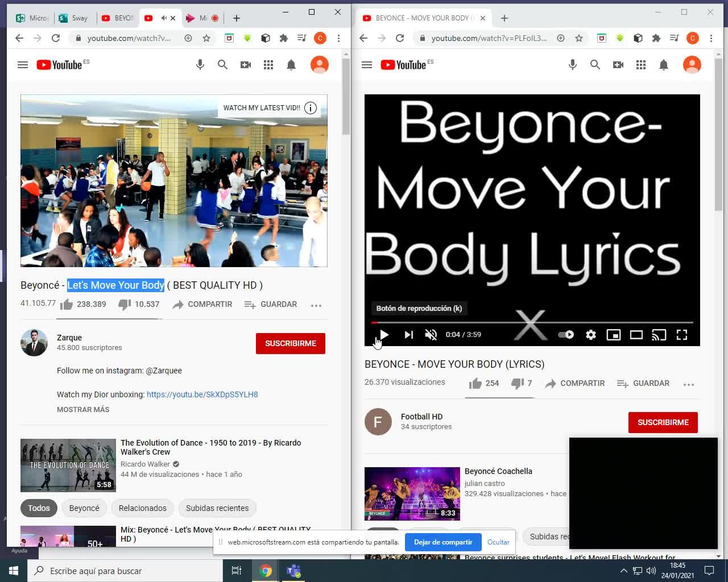Viewport: 728px width, 582px height.
Task: Expand description with MOSTRAR MÁS
Action: (x=83, y=409)
